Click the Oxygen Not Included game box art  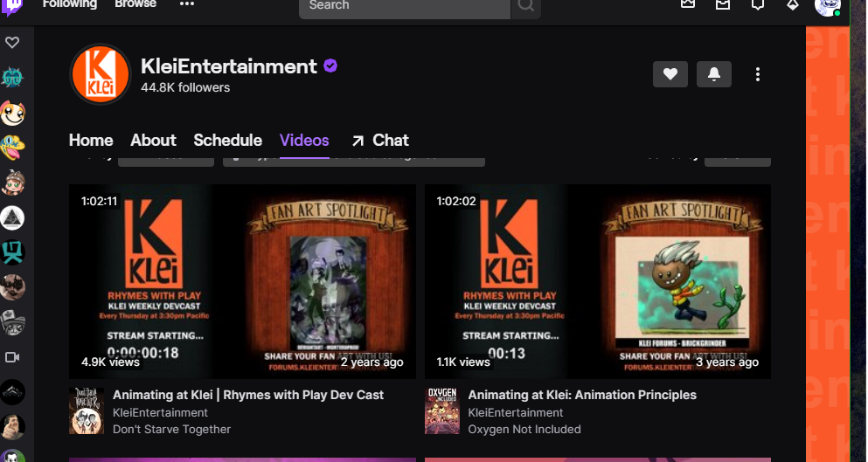point(441,411)
